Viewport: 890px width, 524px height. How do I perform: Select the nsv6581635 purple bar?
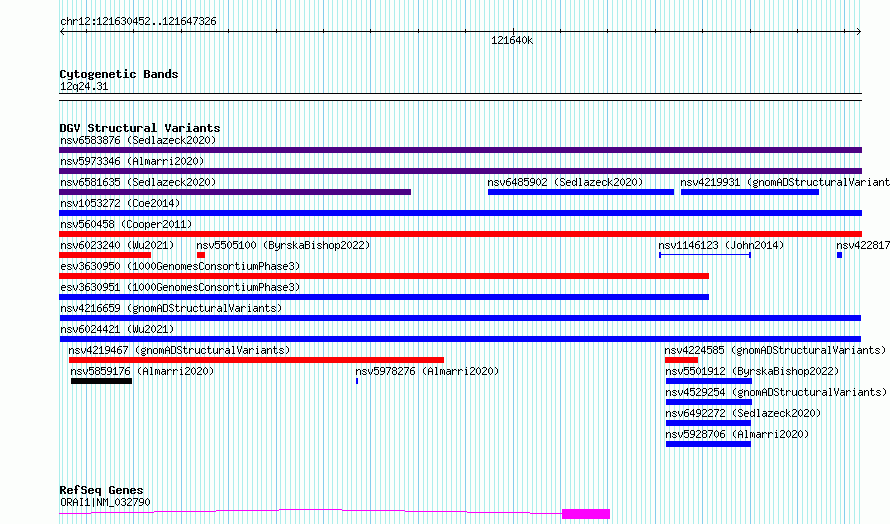pyautogui.click(x=235, y=192)
